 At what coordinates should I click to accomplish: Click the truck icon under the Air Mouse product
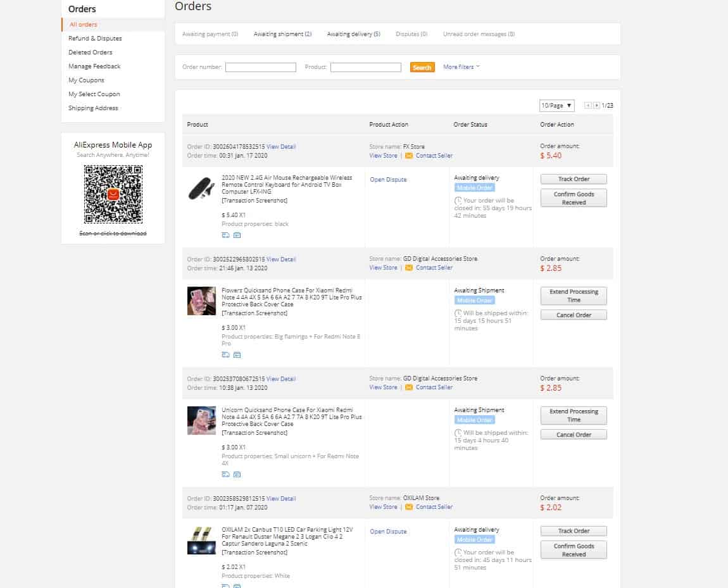[225, 235]
